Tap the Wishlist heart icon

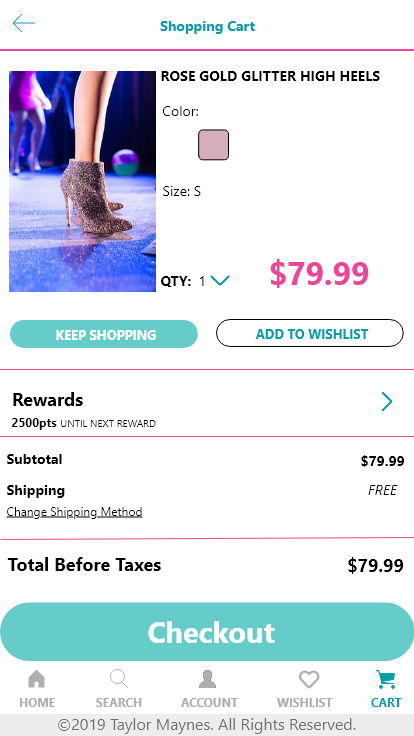click(x=309, y=679)
